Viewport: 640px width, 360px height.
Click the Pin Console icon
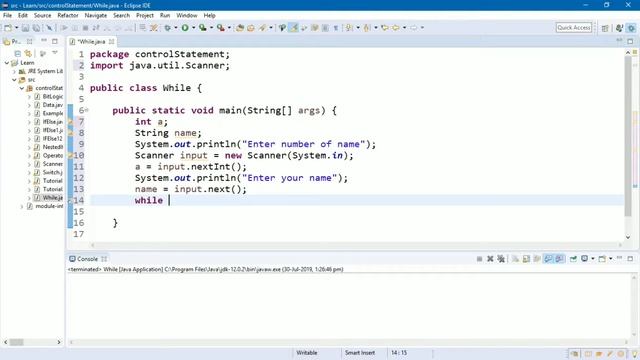point(573,259)
